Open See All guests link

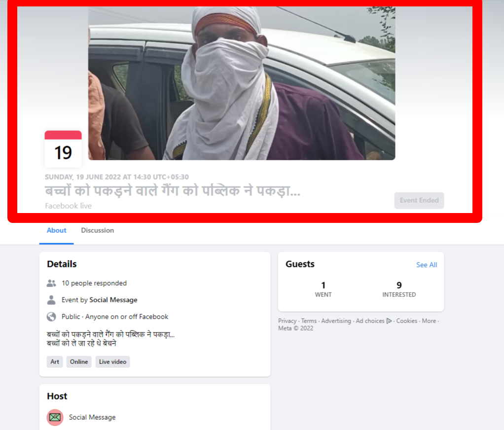427,265
